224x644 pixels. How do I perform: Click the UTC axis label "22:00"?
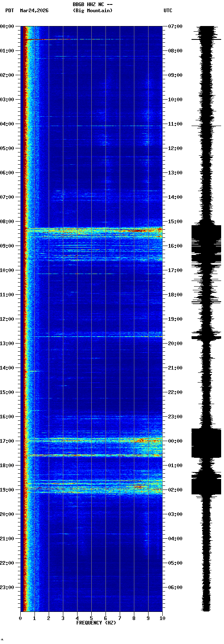pyautogui.click(x=175, y=392)
